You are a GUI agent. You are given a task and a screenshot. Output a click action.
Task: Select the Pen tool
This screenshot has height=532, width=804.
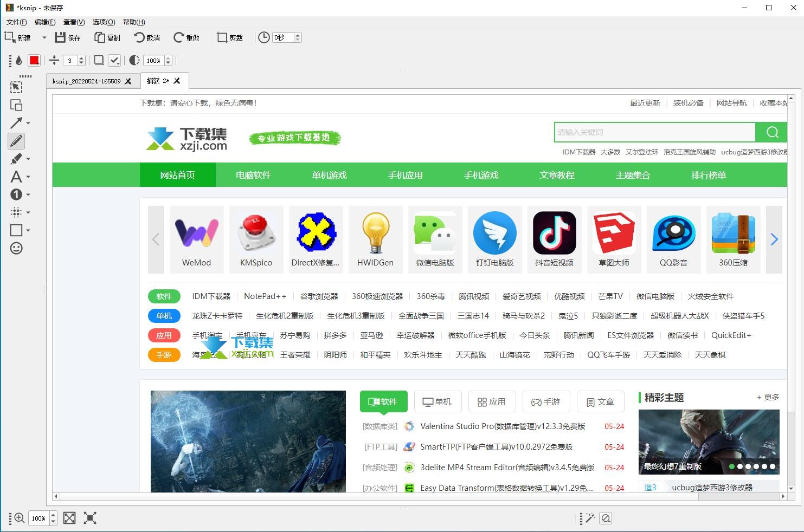[16, 141]
